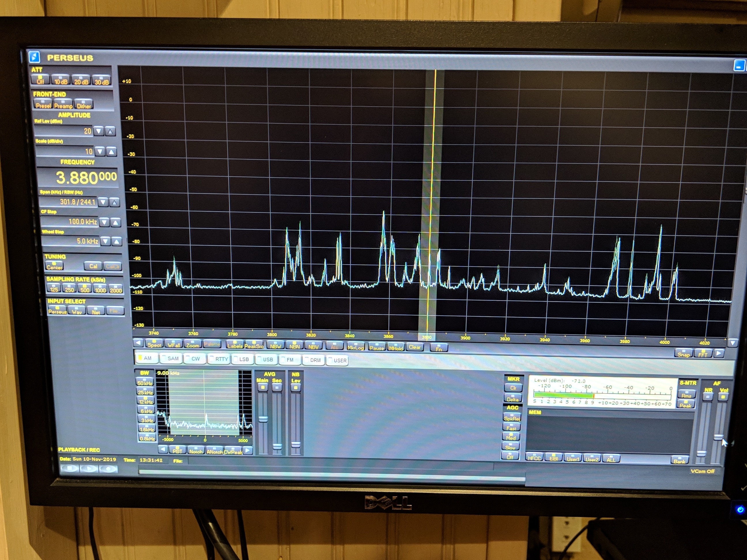Click the PBT passband tuning button

177,450
